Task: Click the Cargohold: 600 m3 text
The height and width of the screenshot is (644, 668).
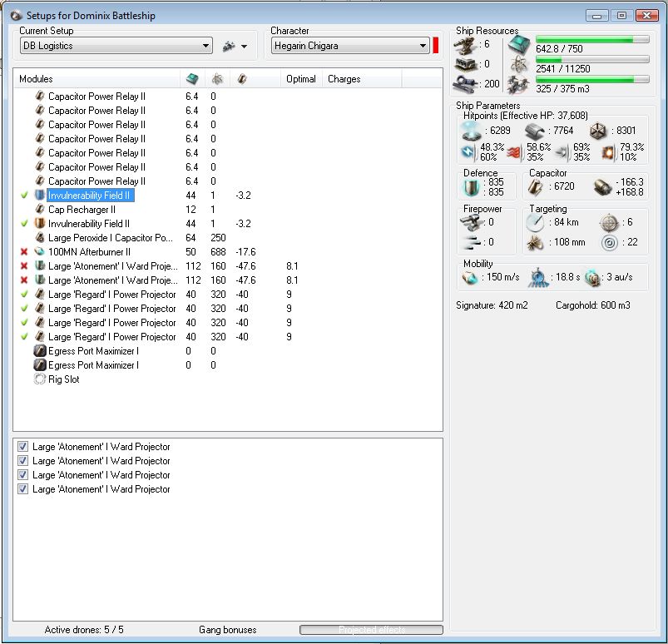Action: click(x=592, y=305)
